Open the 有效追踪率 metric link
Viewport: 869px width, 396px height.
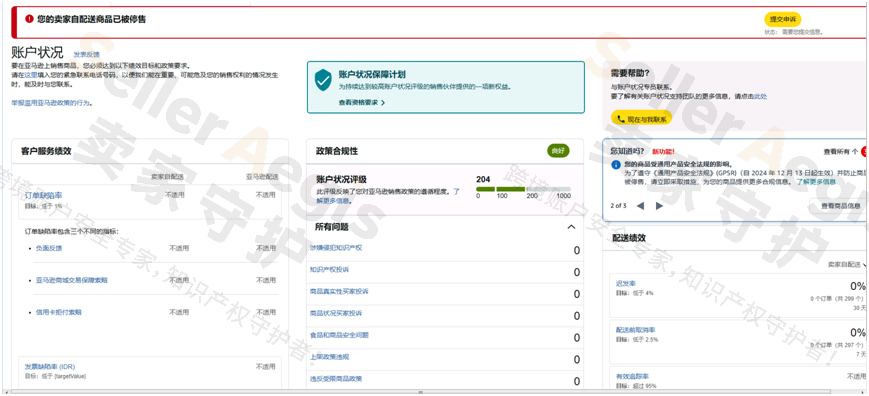point(632,377)
